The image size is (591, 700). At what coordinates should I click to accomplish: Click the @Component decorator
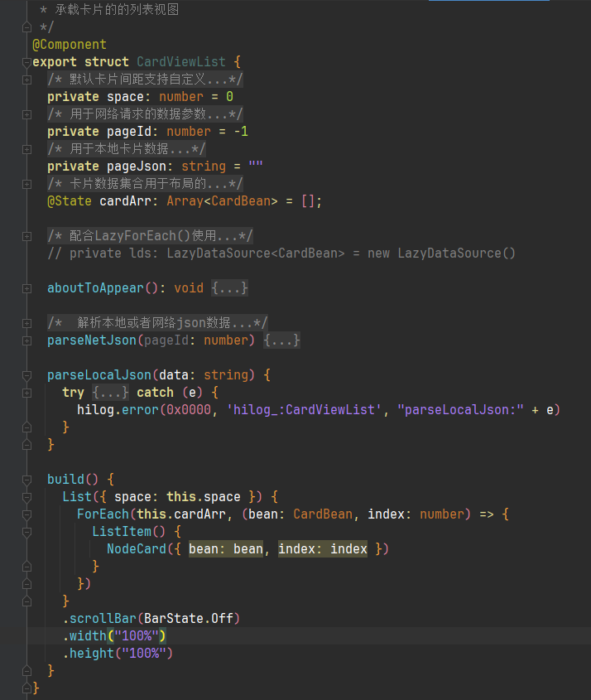pyautogui.click(x=70, y=45)
